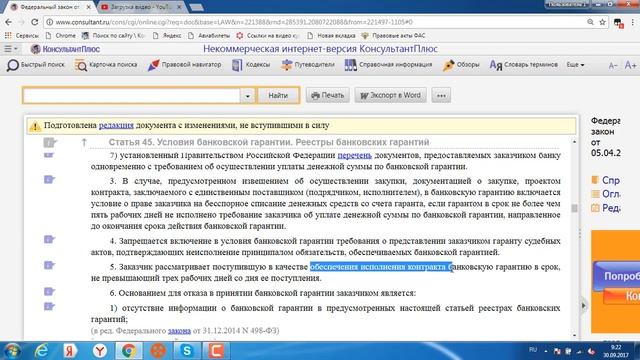Screen dimensions: 640x360
Task: Decrease font size with A- button
Action: [x=613, y=65]
